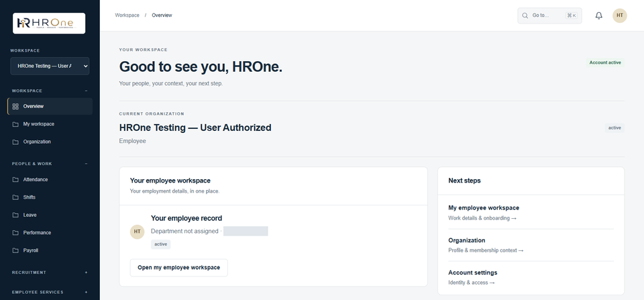Click the Shifts folder icon

pos(15,197)
